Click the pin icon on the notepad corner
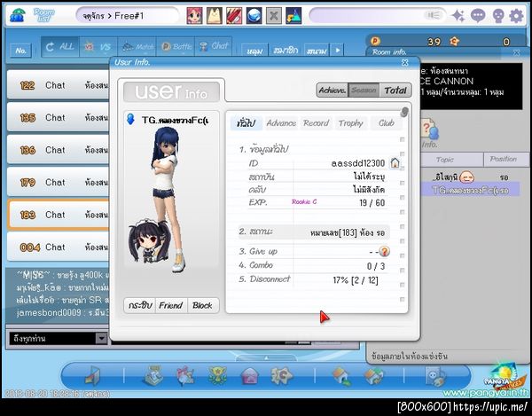 pyautogui.click(x=403, y=112)
